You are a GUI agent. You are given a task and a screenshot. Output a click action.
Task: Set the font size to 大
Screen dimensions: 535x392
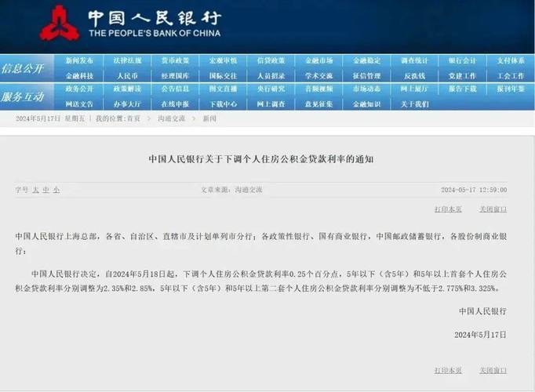[x=36, y=190]
